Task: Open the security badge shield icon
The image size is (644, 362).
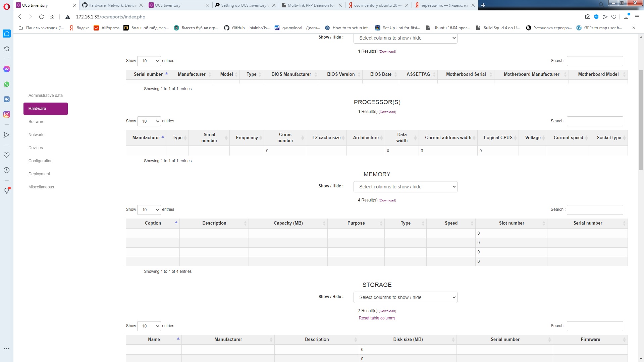Action: (596, 17)
